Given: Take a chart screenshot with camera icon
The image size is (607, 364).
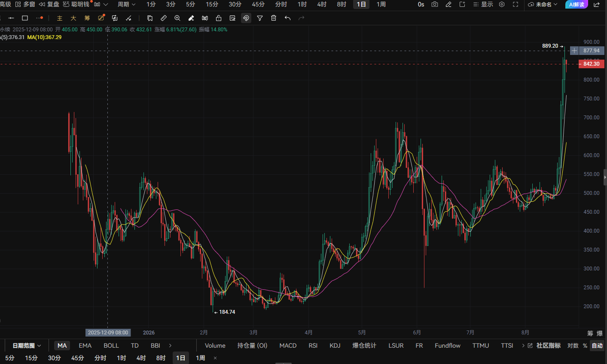Looking at the screenshot, I should (435, 4).
